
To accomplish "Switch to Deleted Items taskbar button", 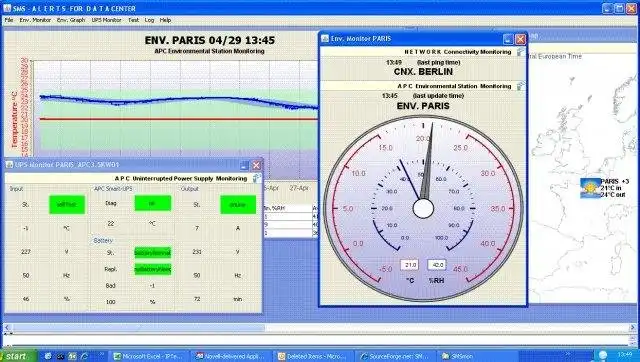I will [314, 356].
